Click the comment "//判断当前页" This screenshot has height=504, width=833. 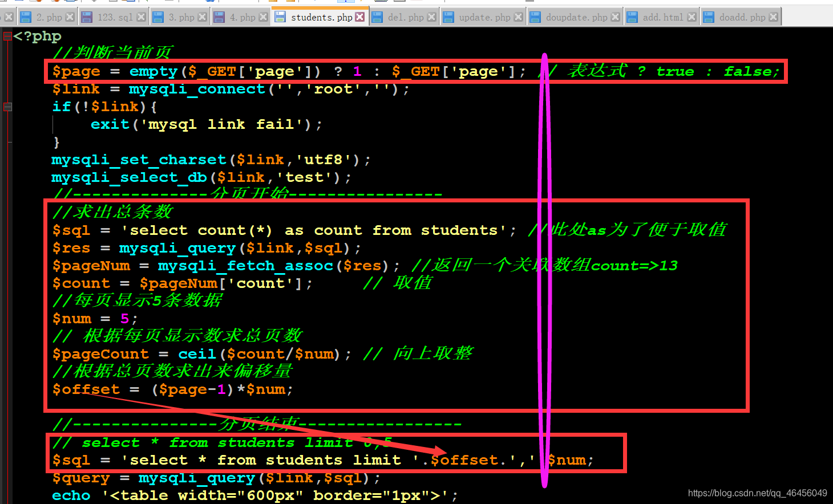tap(112, 52)
